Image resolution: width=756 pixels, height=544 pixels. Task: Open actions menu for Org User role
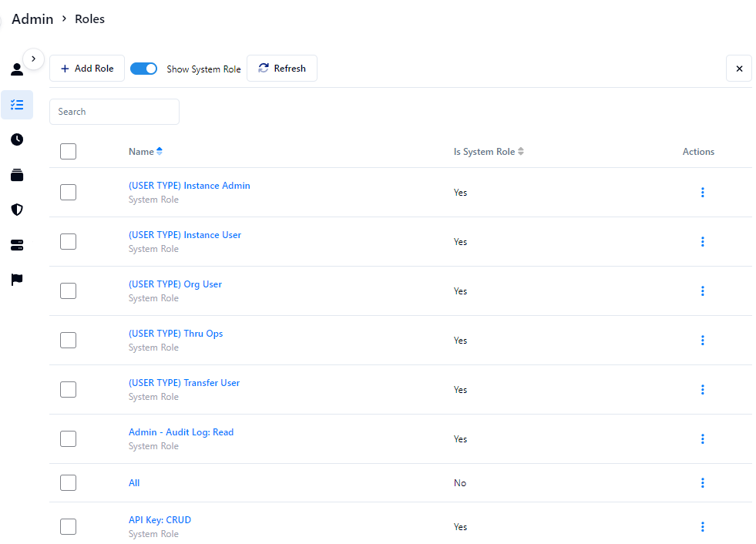point(702,291)
